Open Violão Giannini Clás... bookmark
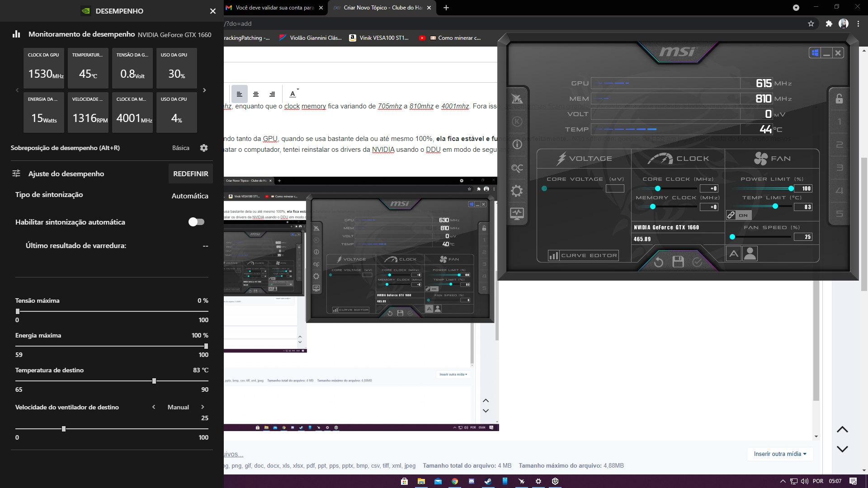868x488 pixels. point(310,38)
